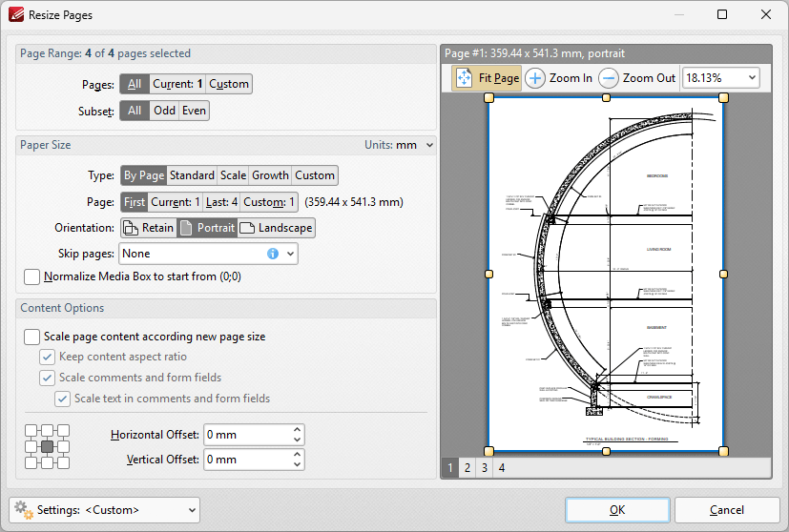Select the top-right anchor position box

click(63, 430)
